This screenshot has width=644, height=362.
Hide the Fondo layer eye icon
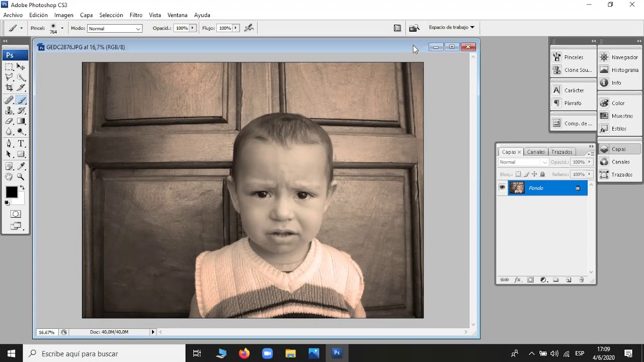502,188
